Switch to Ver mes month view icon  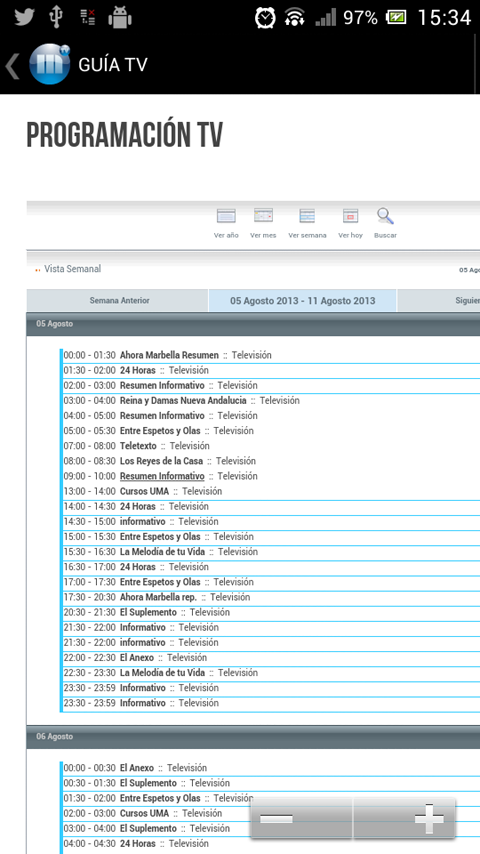(263, 216)
